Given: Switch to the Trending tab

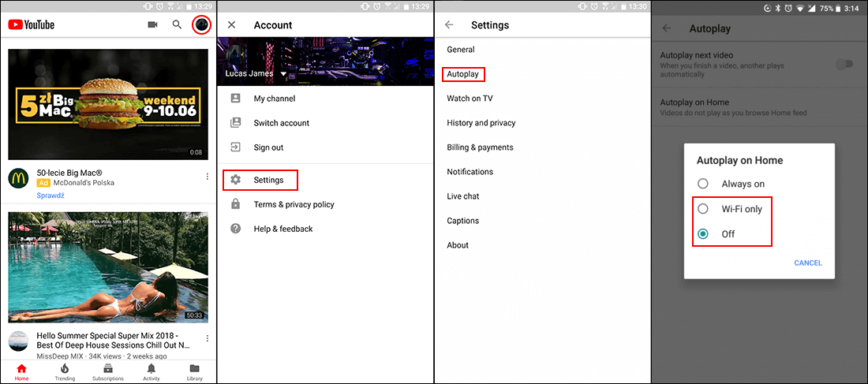Looking at the screenshot, I should pyautogui.click(x=65, y=372).
